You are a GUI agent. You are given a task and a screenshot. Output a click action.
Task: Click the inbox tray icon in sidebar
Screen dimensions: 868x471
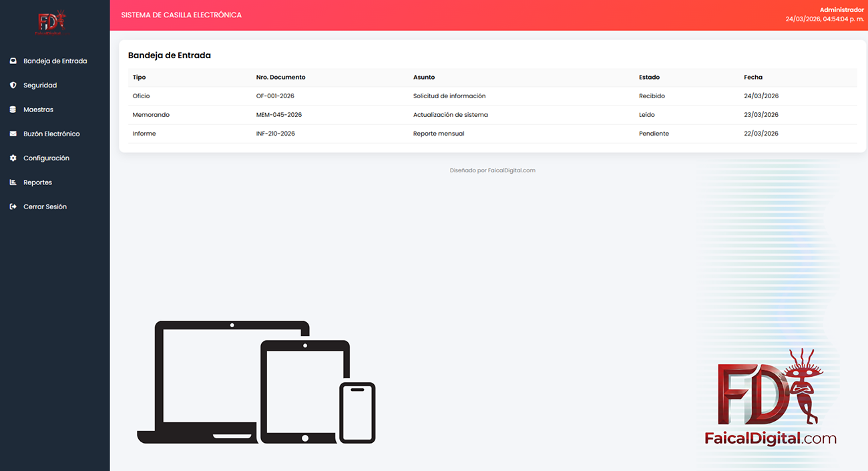tap(13, 61)
